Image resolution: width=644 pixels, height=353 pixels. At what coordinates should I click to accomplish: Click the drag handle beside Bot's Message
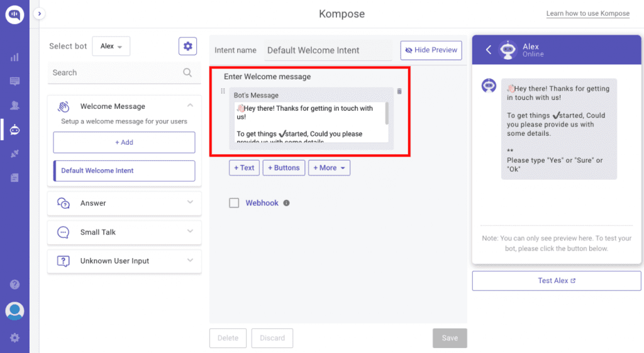[x=223, y=91]
